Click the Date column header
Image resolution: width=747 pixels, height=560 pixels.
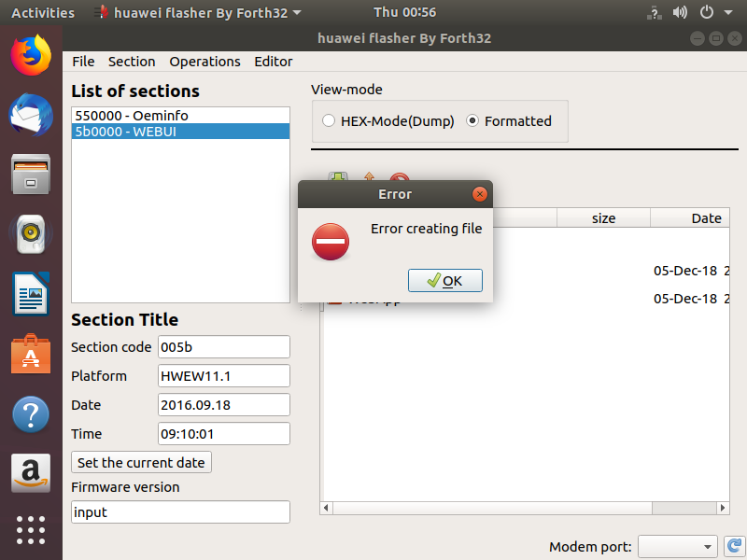[x=690, y=218]
